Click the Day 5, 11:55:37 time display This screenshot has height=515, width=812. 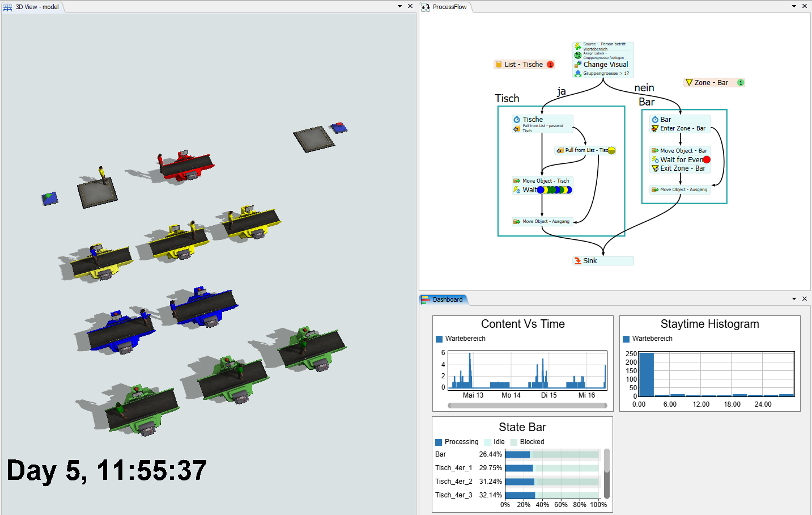107,470
